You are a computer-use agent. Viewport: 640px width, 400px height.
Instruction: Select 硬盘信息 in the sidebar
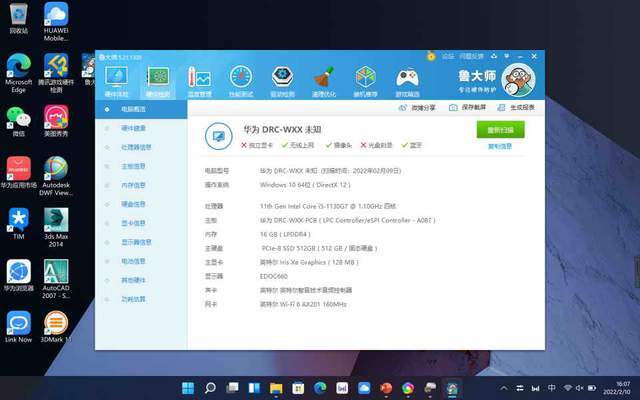141,204
